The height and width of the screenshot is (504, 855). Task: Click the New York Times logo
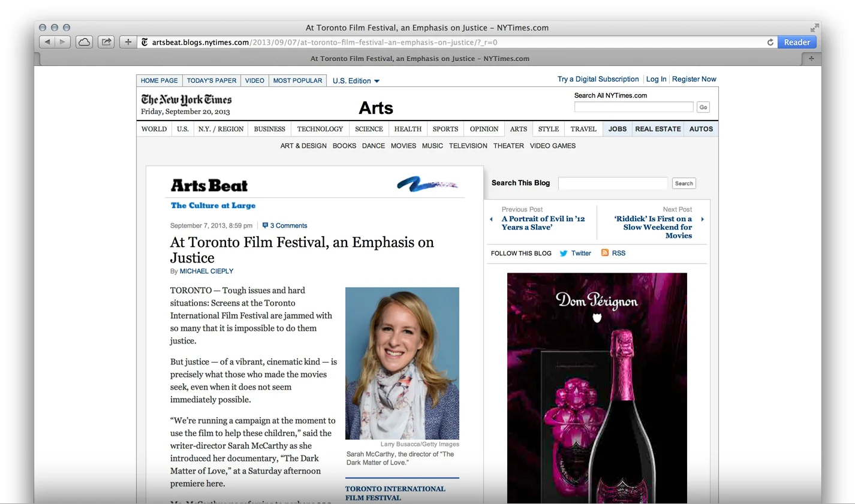pos(186,99)
